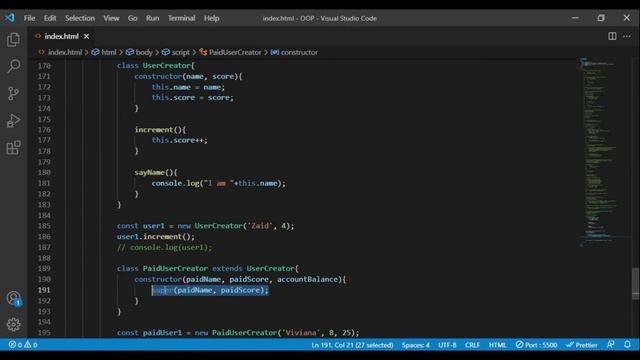The height and width of the screenshot is (360, 640).
Task: Open the Search view icon
Action: point(13,66)
